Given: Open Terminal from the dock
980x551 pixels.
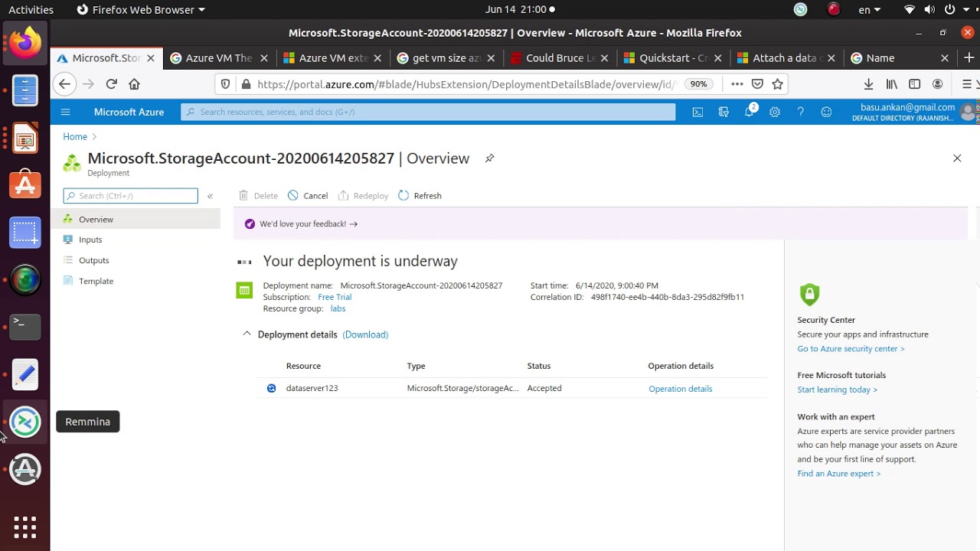Looking at the screenshot, I should tap(25, 327).
